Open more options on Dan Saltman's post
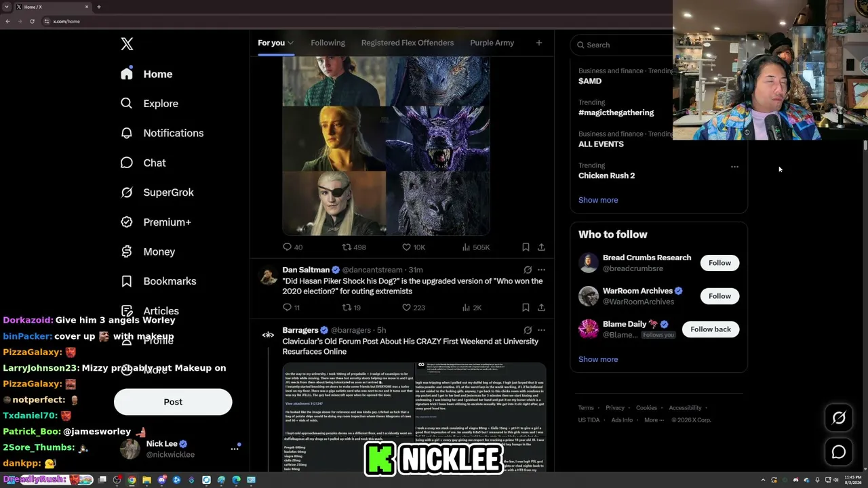 (x=541, y=270)
